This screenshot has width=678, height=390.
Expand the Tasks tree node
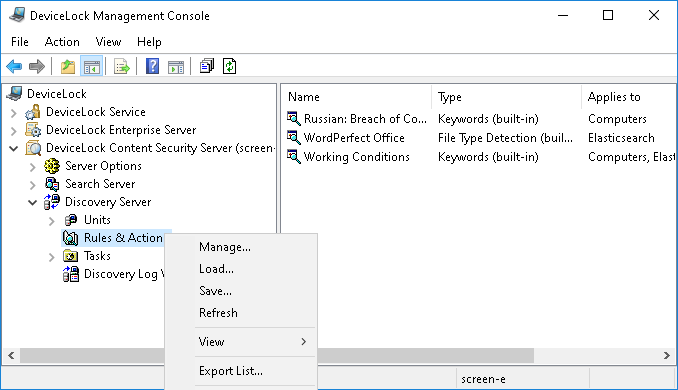point(52,257)
